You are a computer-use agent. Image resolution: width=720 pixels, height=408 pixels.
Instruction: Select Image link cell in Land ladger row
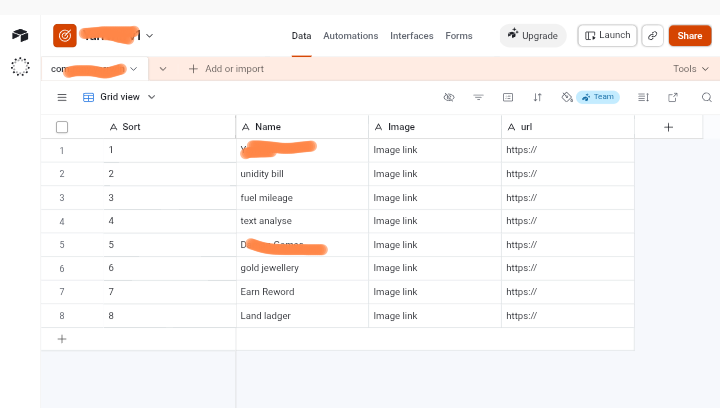[435, 316]
